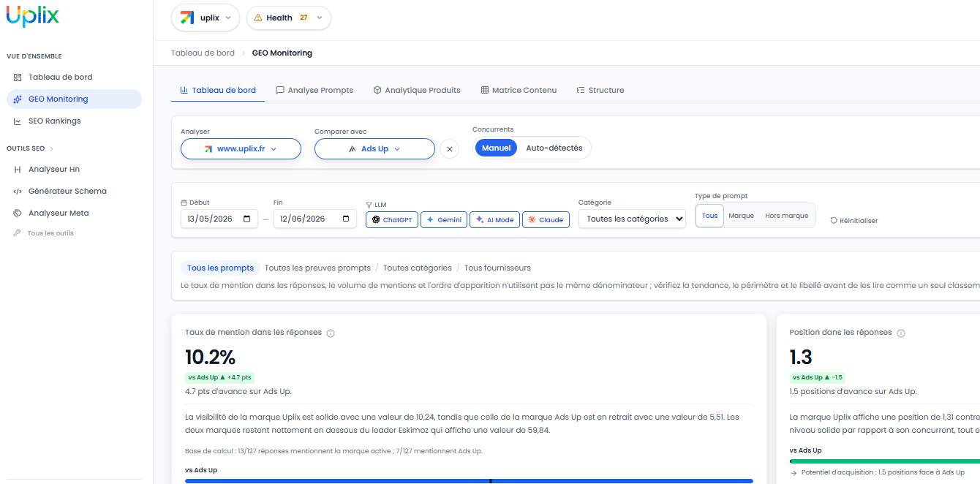
Task: Click Tous fournisseurs breadcrumb text
Action: pos(497,268)
